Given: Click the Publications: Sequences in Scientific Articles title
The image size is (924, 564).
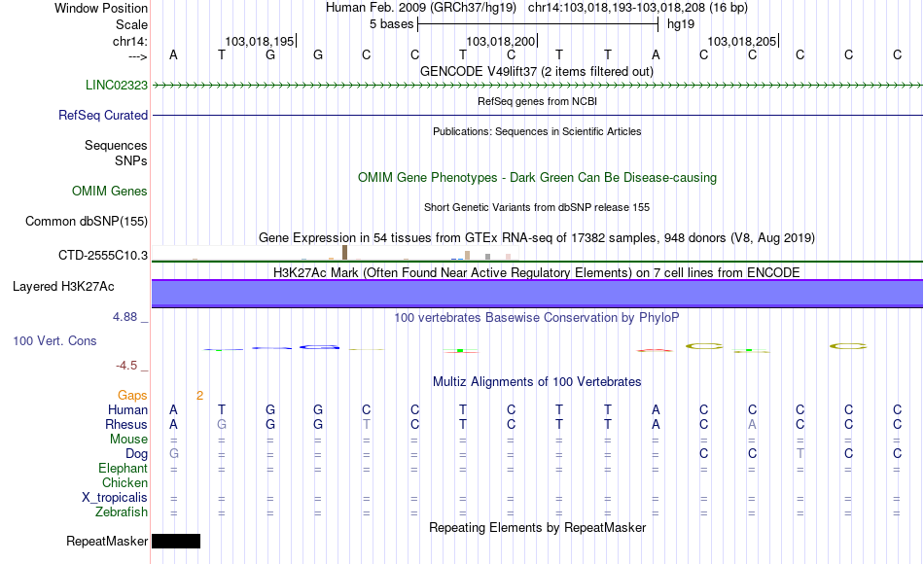Looking at the screenshot, I should [x=537, y=131].
